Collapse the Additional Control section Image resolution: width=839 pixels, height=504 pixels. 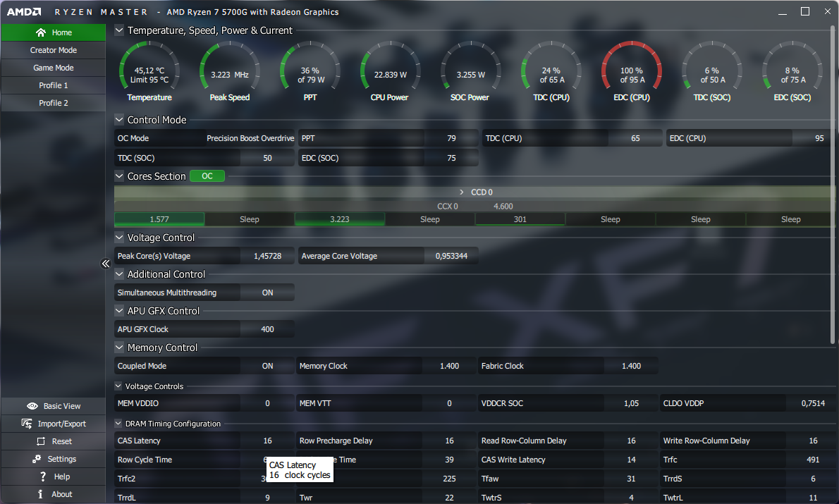[x=119, y=273]
